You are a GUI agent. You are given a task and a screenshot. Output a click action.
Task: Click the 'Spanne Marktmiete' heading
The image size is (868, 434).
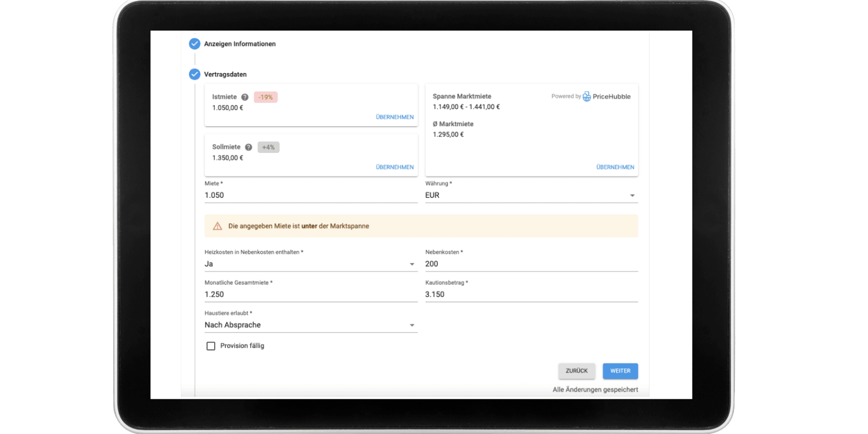(x=462, y=96)
